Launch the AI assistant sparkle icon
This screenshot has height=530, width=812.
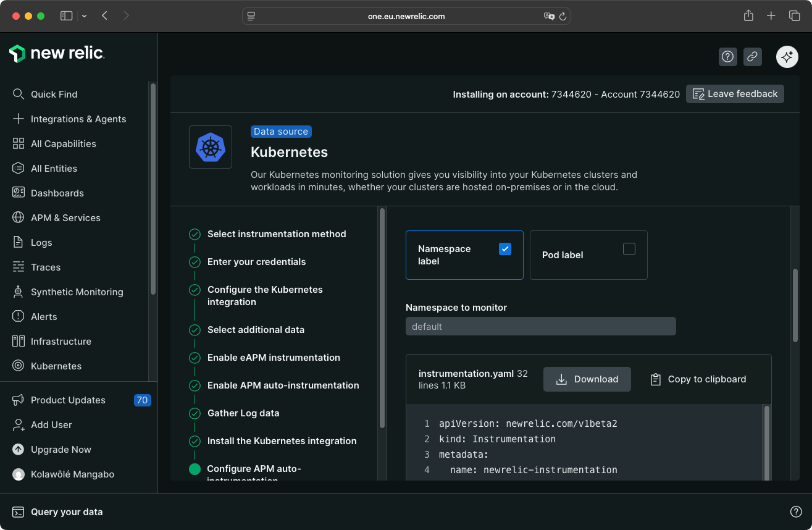click(787, 56)
